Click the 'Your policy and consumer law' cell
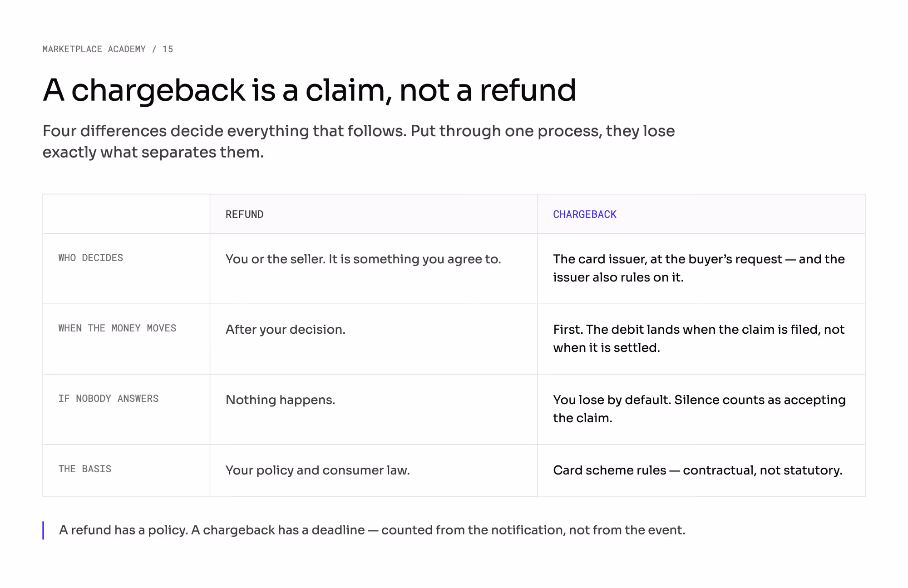Image resolution: width=908 pixels, height=588 pixels. (x=374, y=471)
